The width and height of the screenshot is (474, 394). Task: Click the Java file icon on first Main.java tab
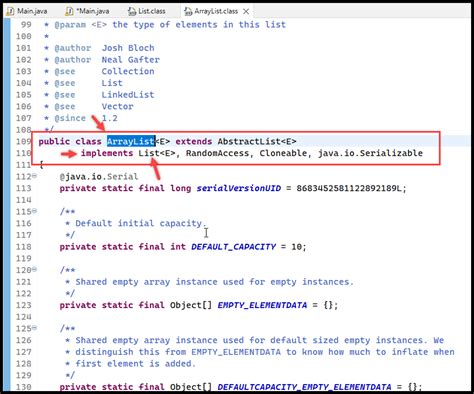click(11, 11)
